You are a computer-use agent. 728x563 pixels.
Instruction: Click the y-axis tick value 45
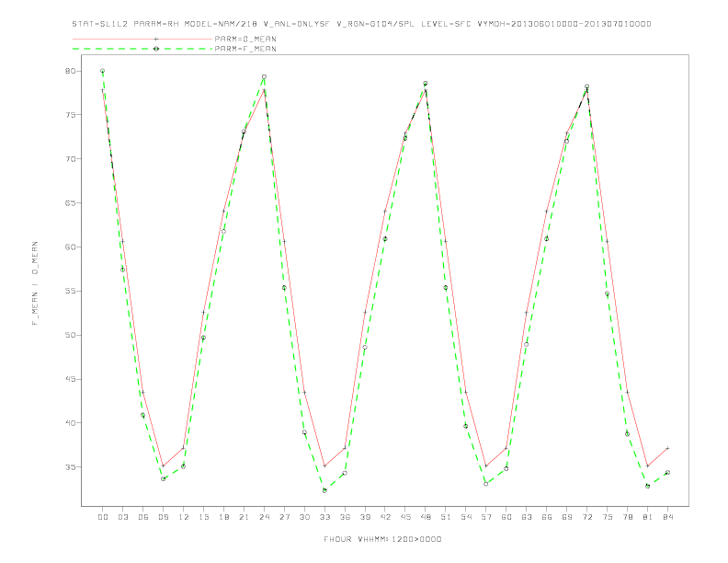(70, 379)
